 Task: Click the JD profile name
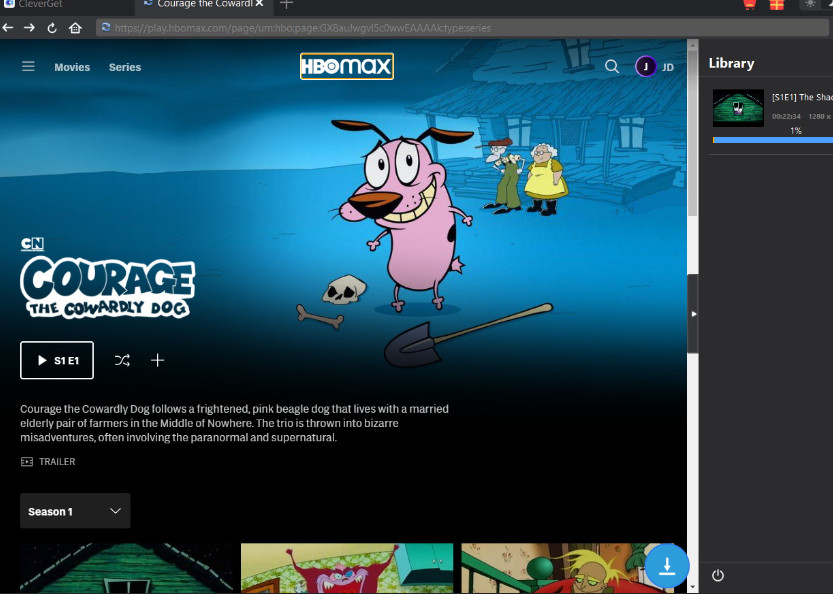pyautogui.click(x=668, y=67)
